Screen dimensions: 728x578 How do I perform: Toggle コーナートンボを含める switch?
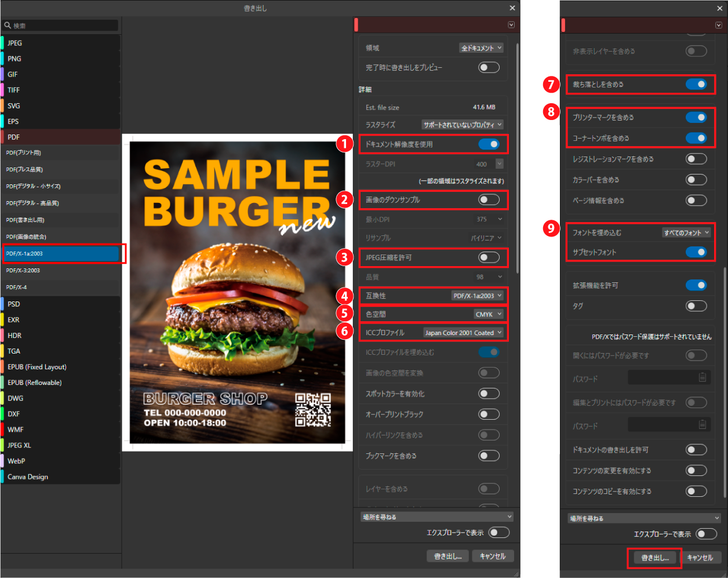[x=696, y=138]
